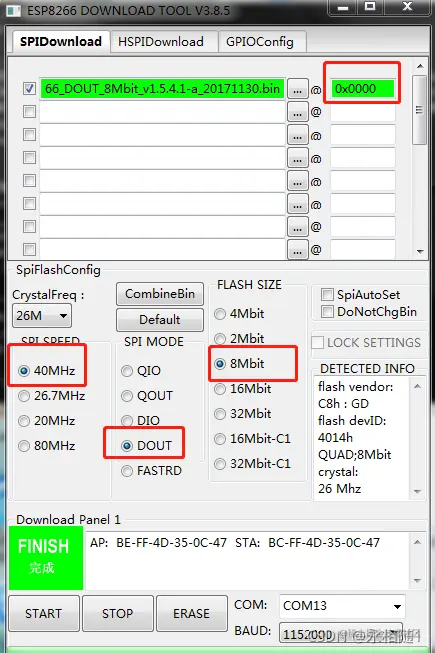This screenshot has height=653, width=435.
Task: Click the firmware bin file path field
Action: coord(162,89)
